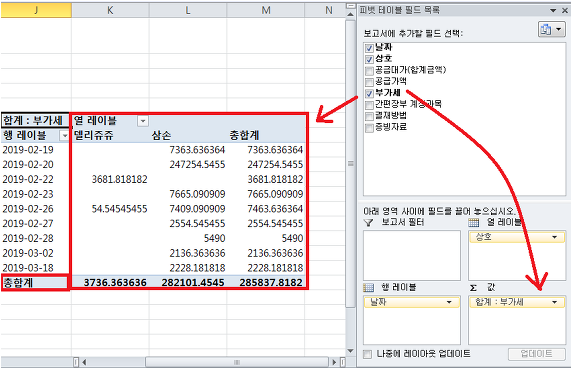Select the 합계 : 부가세 pivot cell

point(36,121)
